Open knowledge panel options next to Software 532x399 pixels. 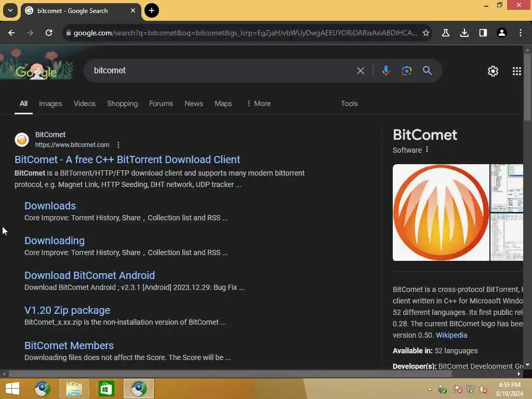(x=427, y=150)
